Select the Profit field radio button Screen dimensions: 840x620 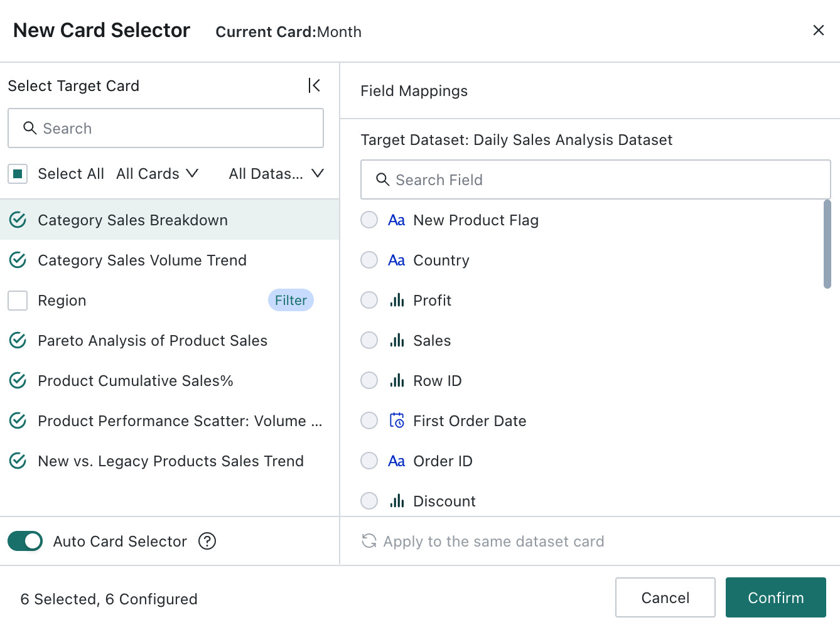(x=369, y=300)
